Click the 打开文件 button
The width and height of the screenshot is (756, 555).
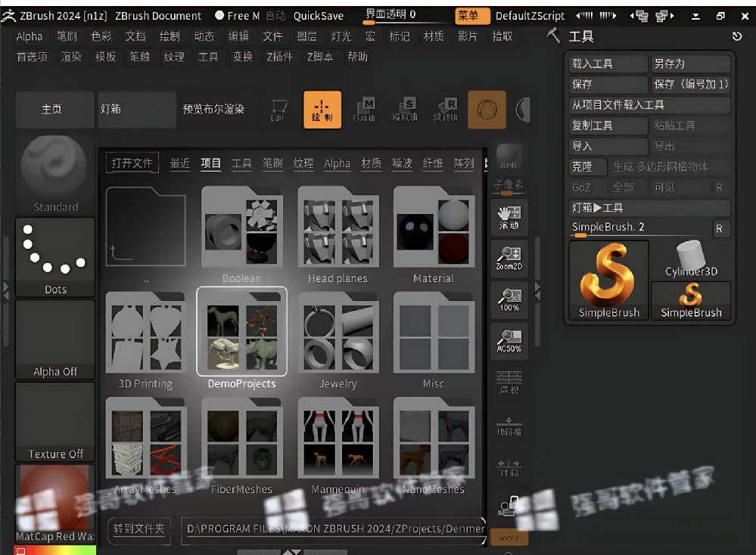tap(132, 163)
